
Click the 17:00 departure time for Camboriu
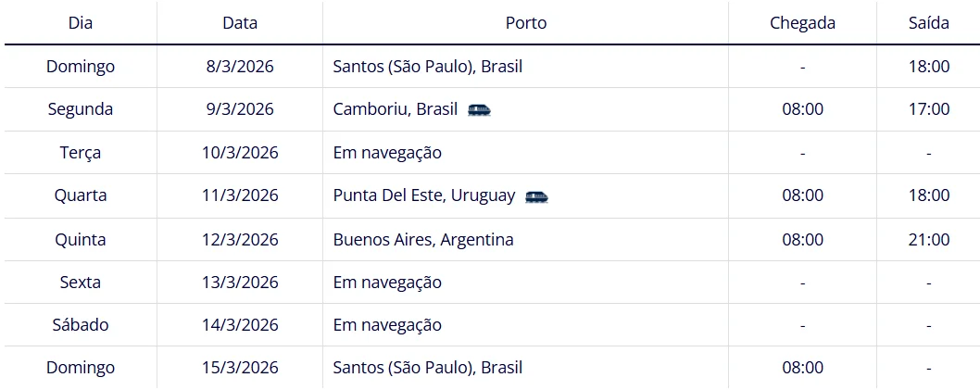pyautogui.click(x=928, y=109)
